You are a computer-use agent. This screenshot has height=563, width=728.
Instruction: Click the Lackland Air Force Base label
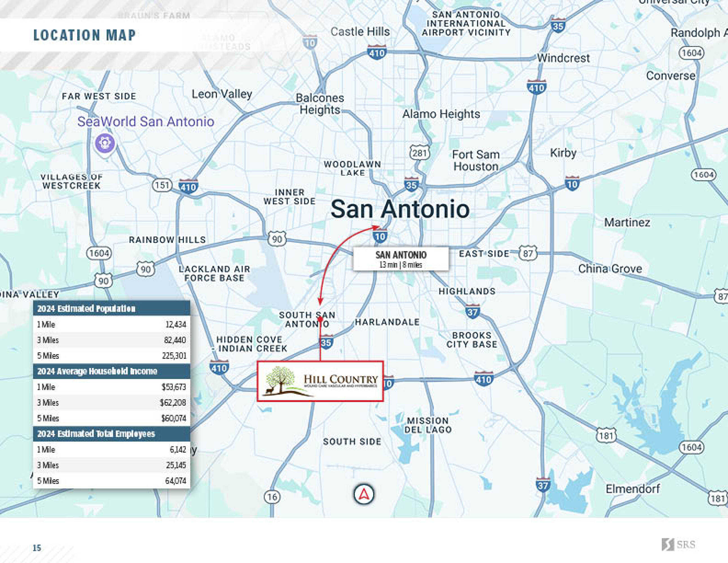pos(214,274)
